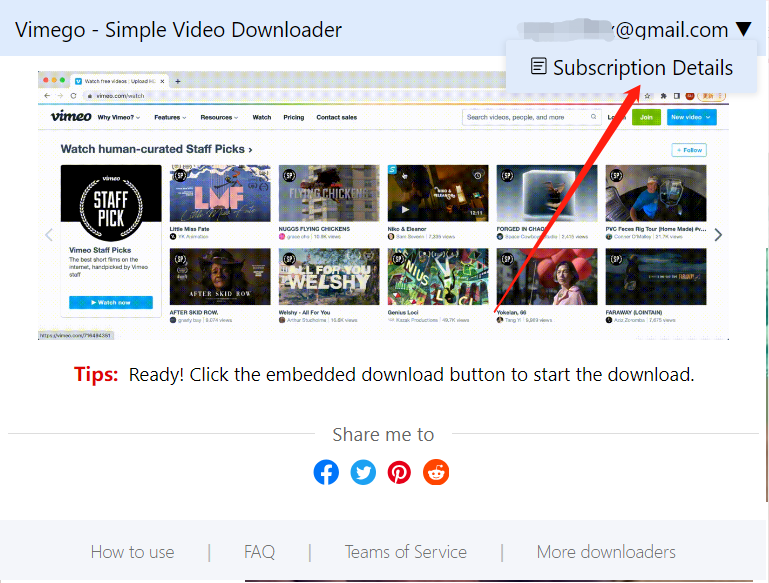Viewport: 769px width, 583px height.
Task: Share to Twitter icon
Action: [363, 472]
